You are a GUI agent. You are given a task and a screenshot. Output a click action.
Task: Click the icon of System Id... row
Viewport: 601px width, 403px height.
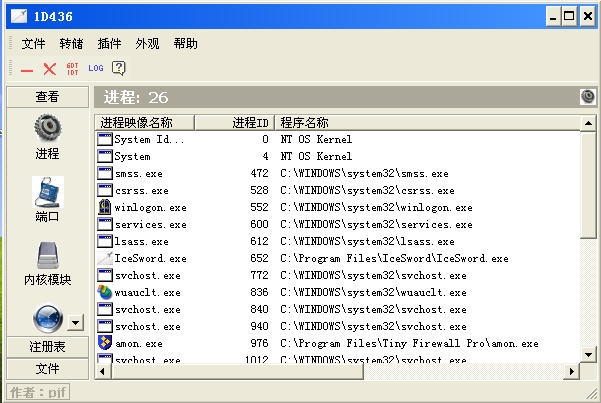pyautogui.click(x=105, y=139)
